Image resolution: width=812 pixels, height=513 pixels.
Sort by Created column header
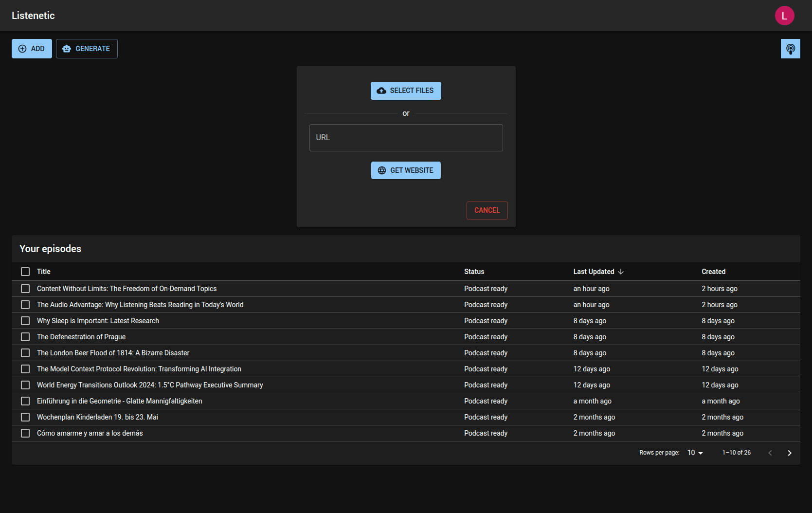pos(713,272)
